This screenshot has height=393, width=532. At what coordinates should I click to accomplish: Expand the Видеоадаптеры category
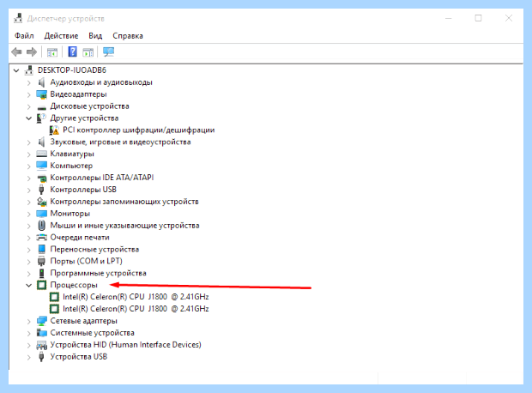pyautogui.click(x=29, y=94)
